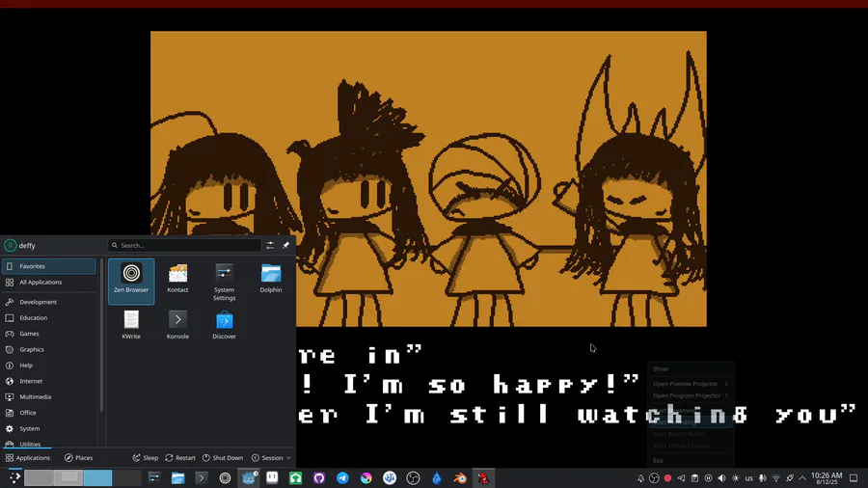Launch Zen Browser from Favorites
868x488 pixels.
(x=131, y=281)
